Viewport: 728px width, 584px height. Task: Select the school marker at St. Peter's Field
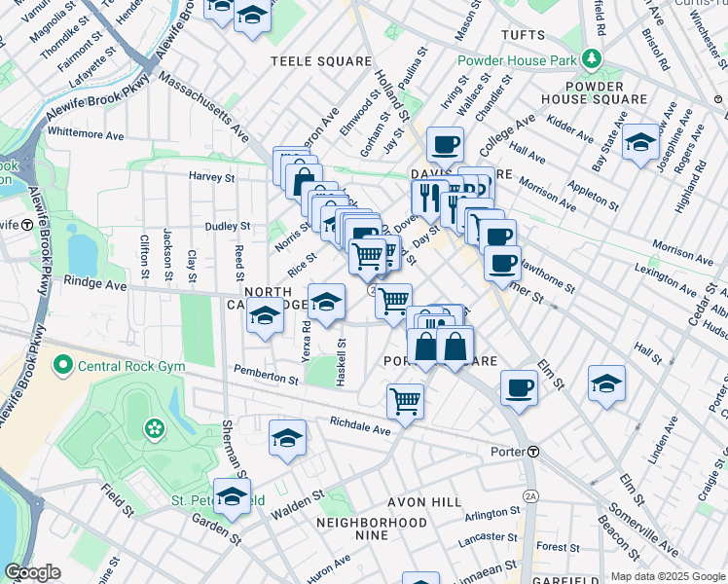point(233,497)
